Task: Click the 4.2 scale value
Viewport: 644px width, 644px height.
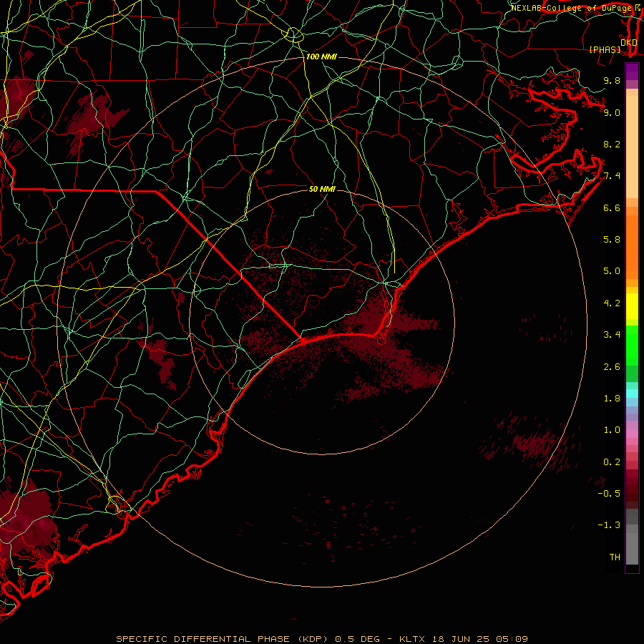Action: [612, 303]
